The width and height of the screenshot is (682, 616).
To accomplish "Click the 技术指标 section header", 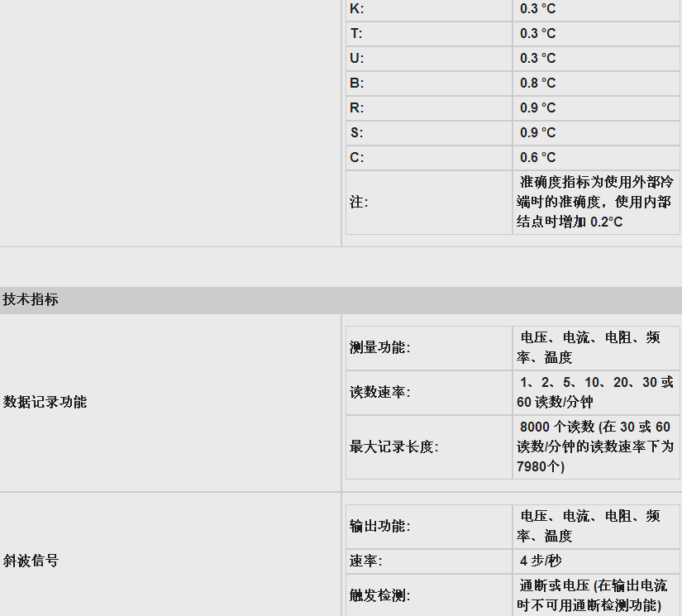I will (x=31, y=299).
